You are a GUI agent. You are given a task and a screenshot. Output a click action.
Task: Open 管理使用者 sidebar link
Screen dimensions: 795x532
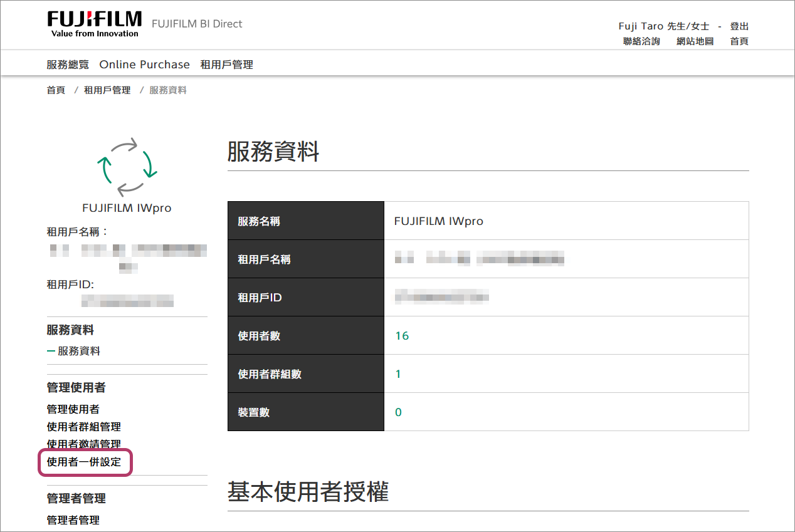coord(73,409)
